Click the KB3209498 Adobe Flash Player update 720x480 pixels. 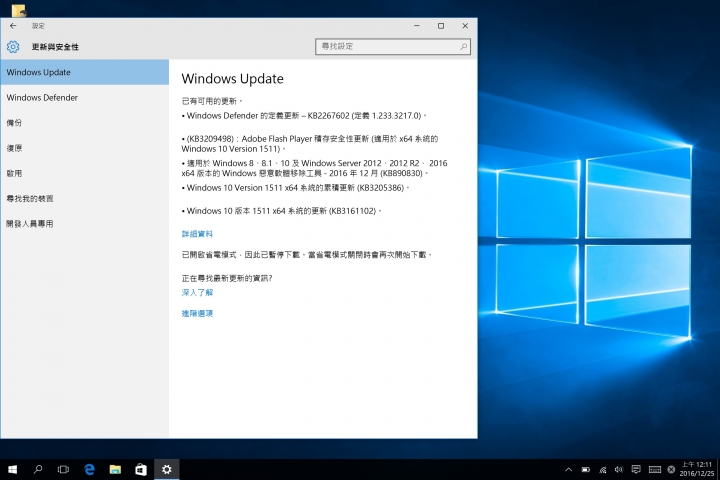click(x=310, y=144)
